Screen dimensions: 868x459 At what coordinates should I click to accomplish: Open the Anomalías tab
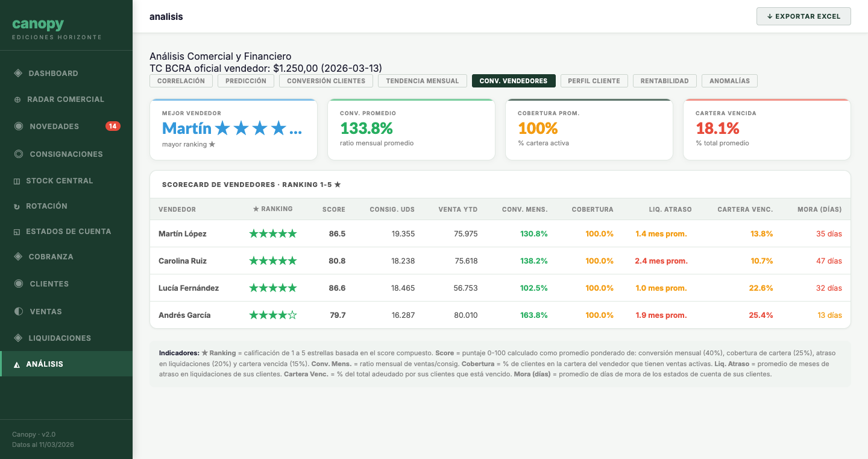coord(729,81)
